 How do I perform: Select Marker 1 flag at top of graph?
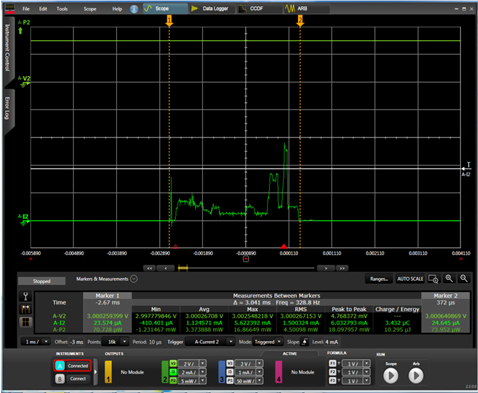[x=169, y=20]
